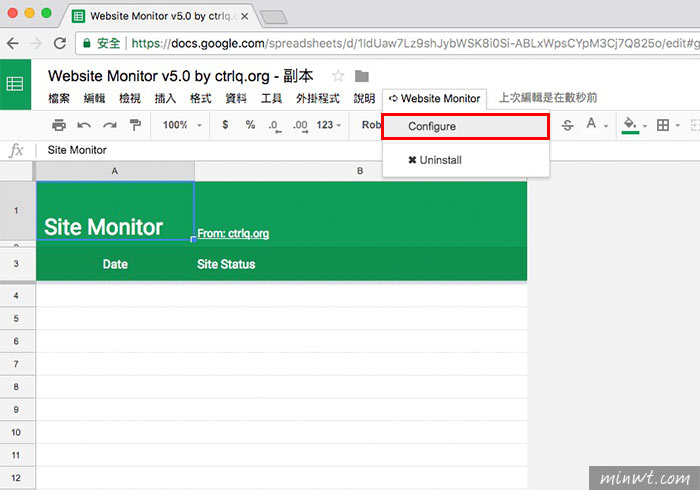Choose Configure from the menu
Screen dimensions: 700x490
tap(466, 126)
